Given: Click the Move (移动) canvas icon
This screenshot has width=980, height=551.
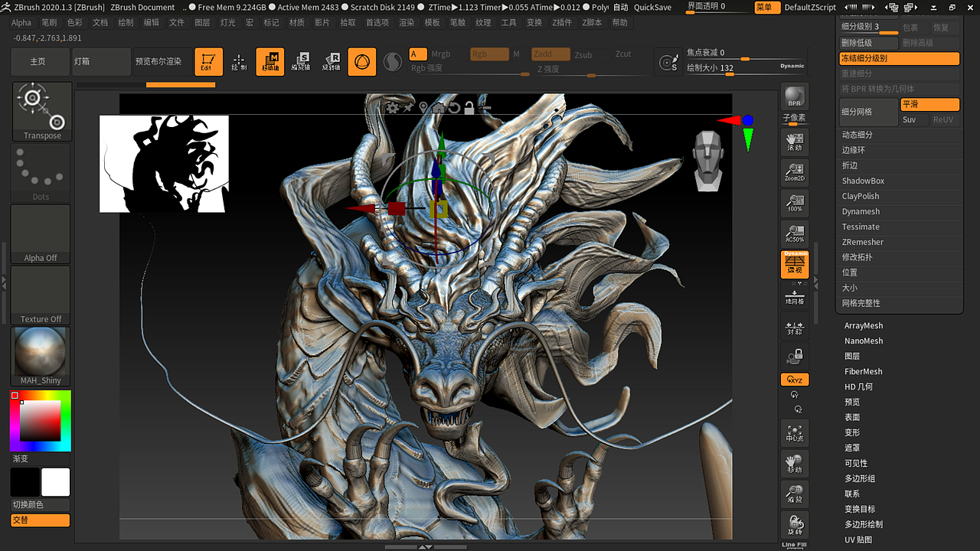Looking at the screenshot, I should click(x=795, y=464).
